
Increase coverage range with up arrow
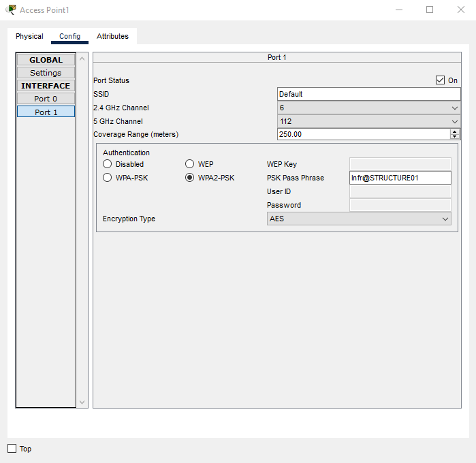pyautogui.click(x=454, y=132)
